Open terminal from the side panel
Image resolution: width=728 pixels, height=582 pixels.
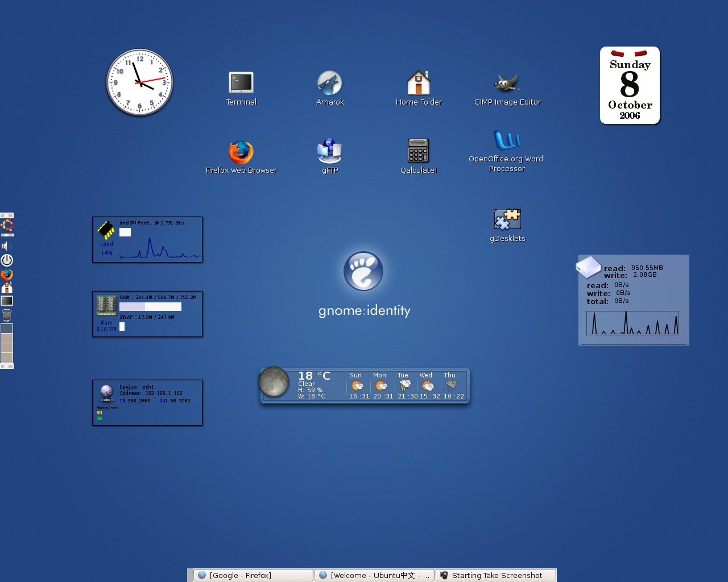point(7,301)
